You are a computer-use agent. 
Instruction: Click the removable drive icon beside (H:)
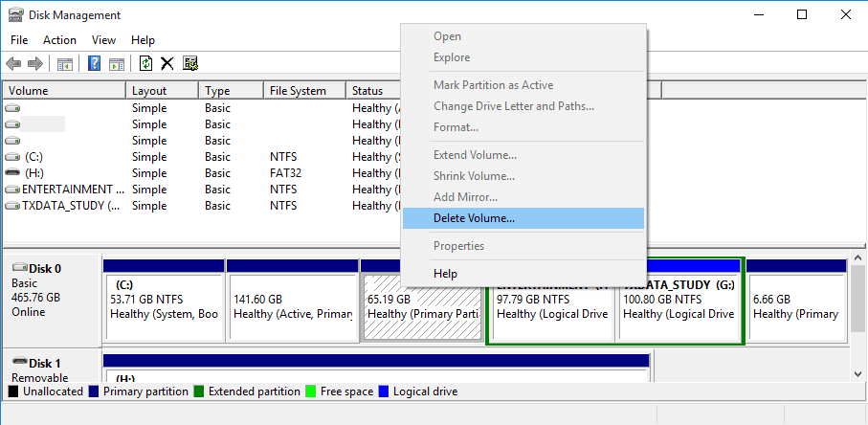tap(12, 173)
